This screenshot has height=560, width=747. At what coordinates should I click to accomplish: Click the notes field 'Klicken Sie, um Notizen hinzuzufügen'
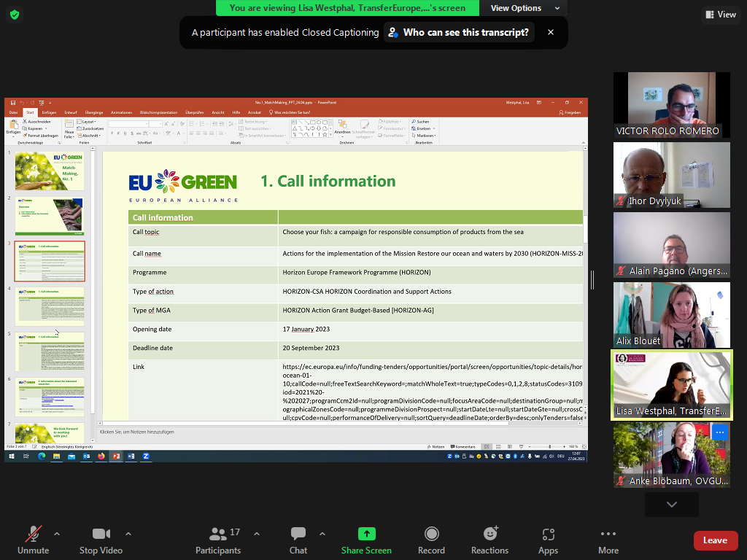136,432
